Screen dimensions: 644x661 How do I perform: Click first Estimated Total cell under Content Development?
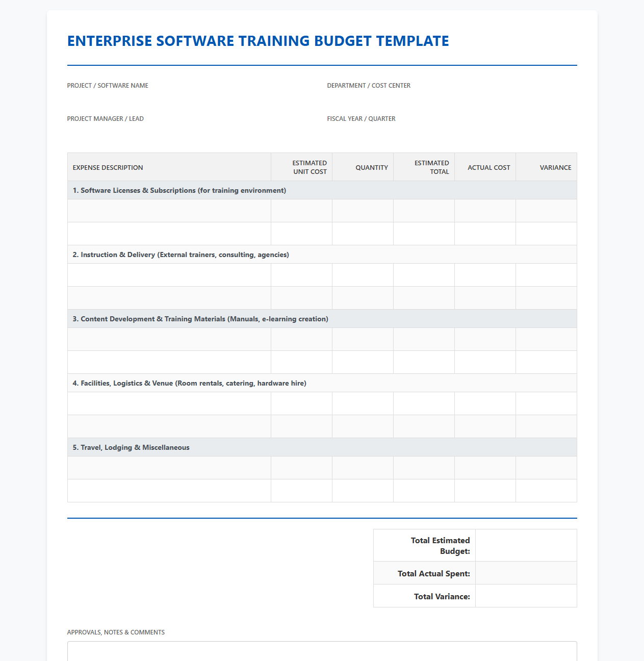tap(424, 339)
